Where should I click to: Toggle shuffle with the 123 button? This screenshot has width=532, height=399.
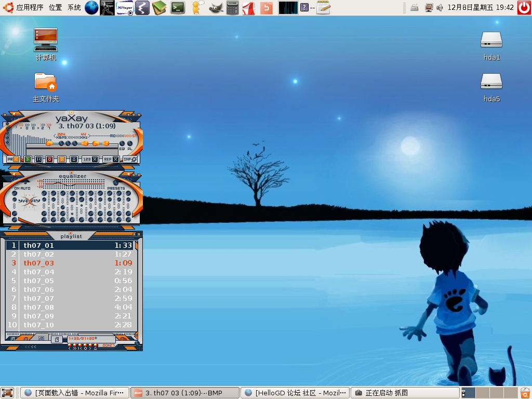click(90, 159)
